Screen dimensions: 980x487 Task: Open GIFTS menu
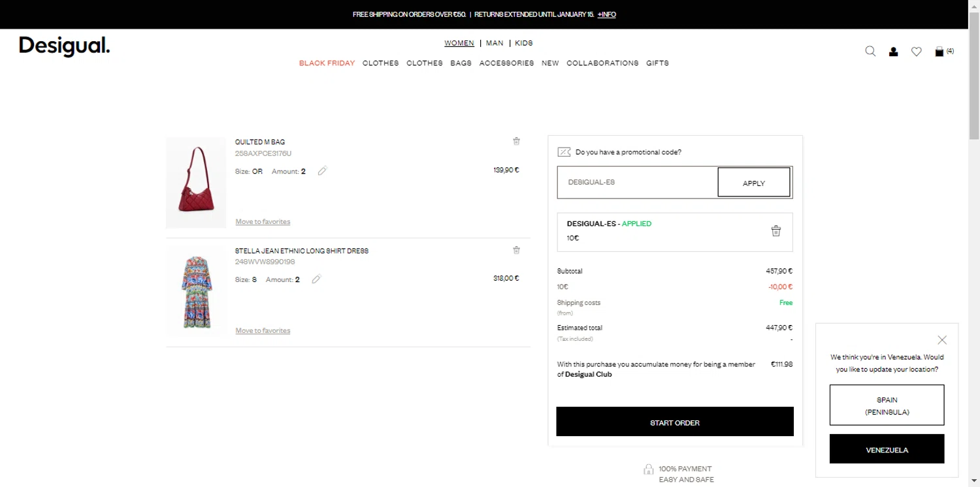[657, 63]
